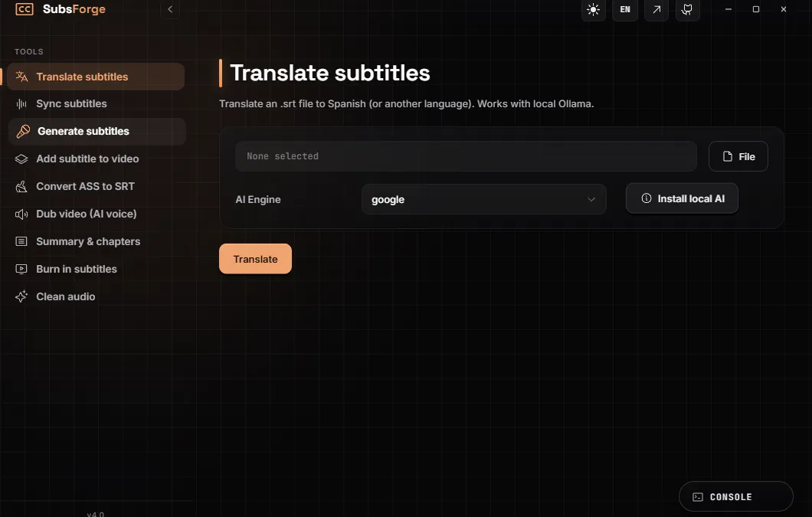
Task: Click the AI Engine label
Action: pos(258,199)
